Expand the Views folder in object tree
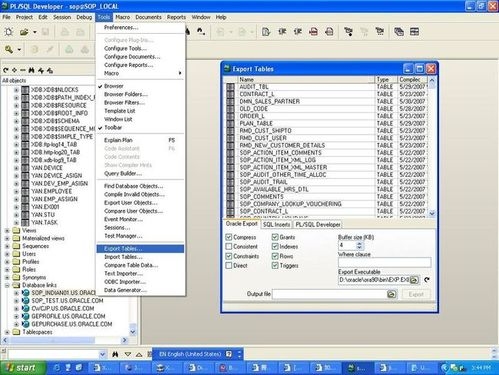Screen dimensions: 499x375 (7, 230)
